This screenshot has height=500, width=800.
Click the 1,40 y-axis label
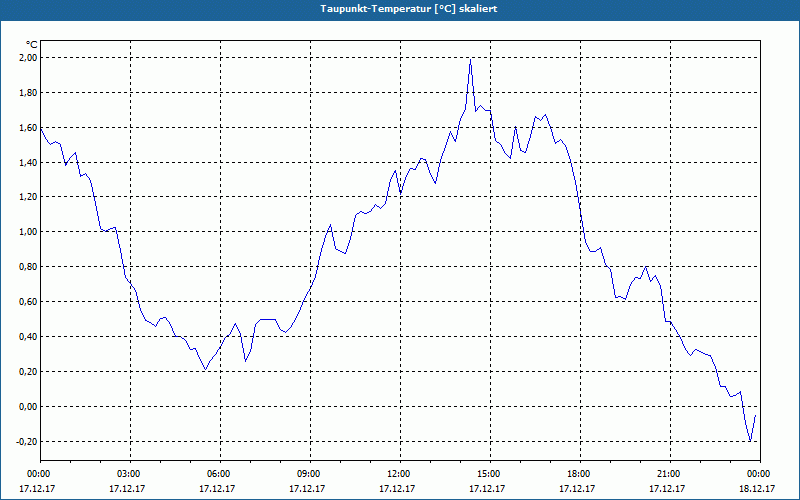coord(28,163)
